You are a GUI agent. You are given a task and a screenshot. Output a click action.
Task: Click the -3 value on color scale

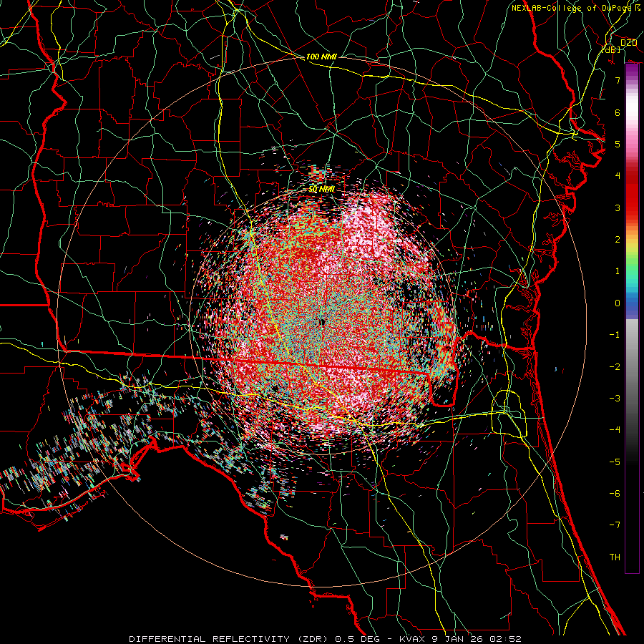[x=615, y=399]
